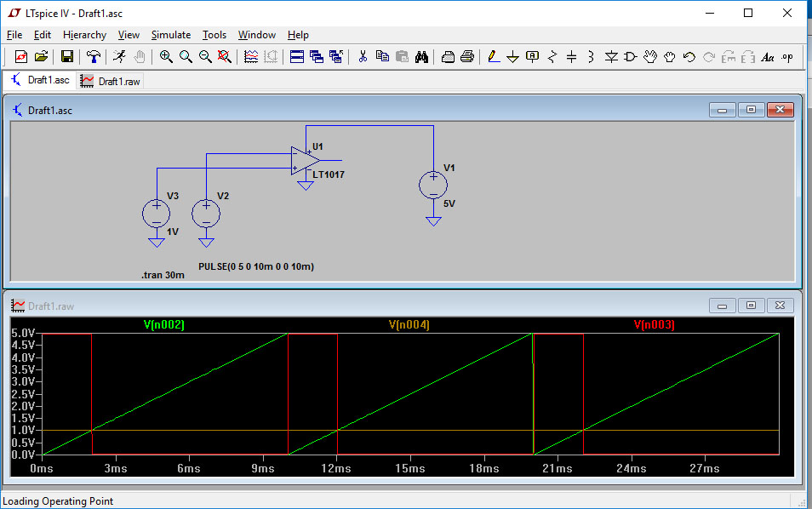Select the Drag hand tool
The height and width of the screenshot is (509, 812).
(670, 56)
